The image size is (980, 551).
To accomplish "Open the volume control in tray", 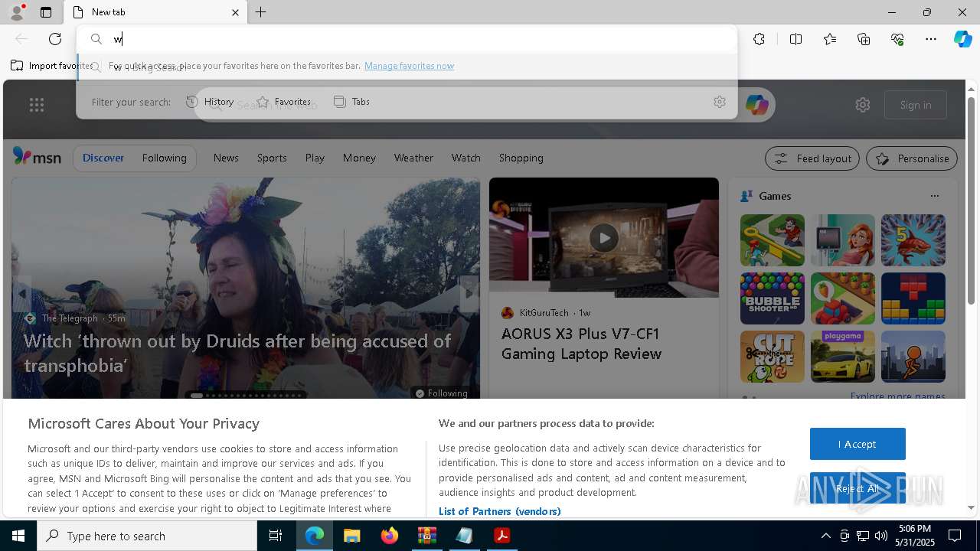I will (x=880, y=536).
